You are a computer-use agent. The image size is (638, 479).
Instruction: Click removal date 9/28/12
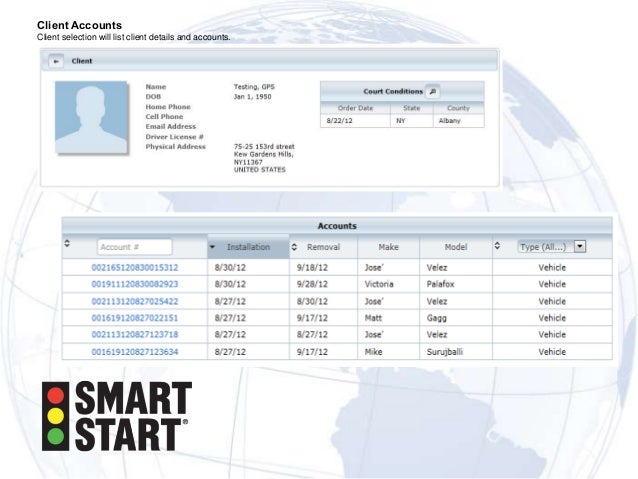pos(312,284)
